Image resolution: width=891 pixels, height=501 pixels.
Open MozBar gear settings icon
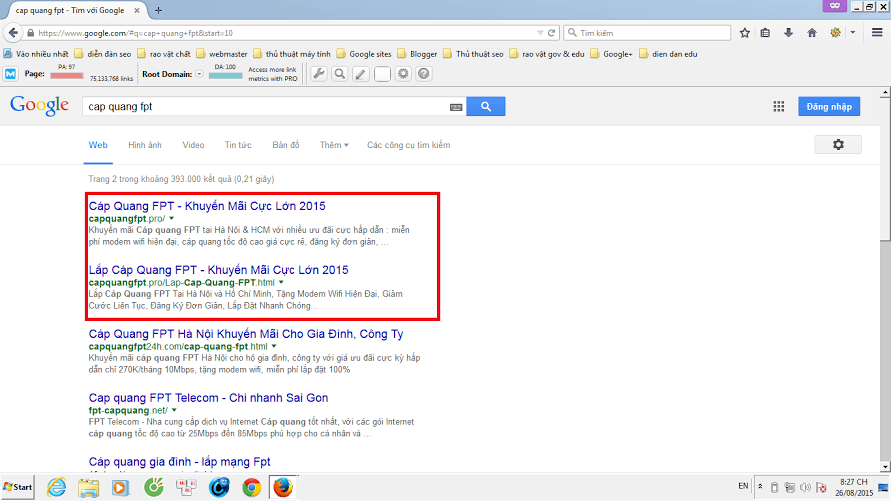[403, 74]
